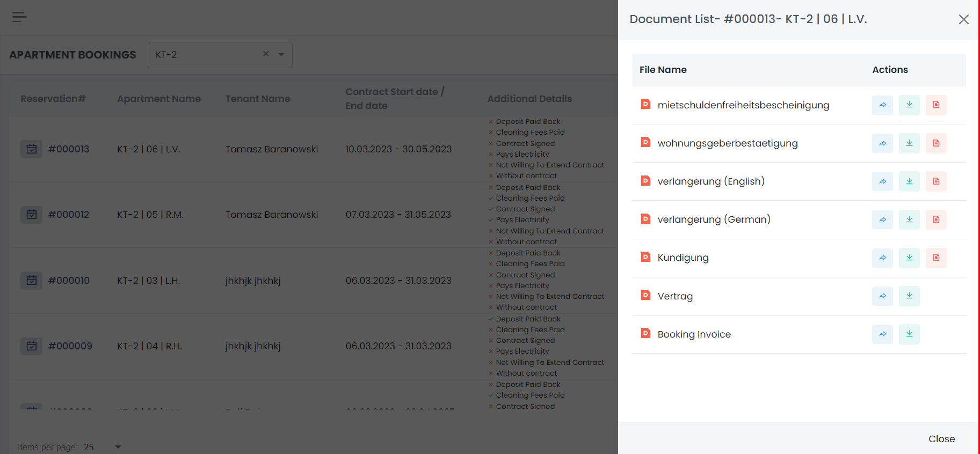This screenshot has width=980, height=454.
Task: Close the Document List panel with X
Action: pos(963,19)
